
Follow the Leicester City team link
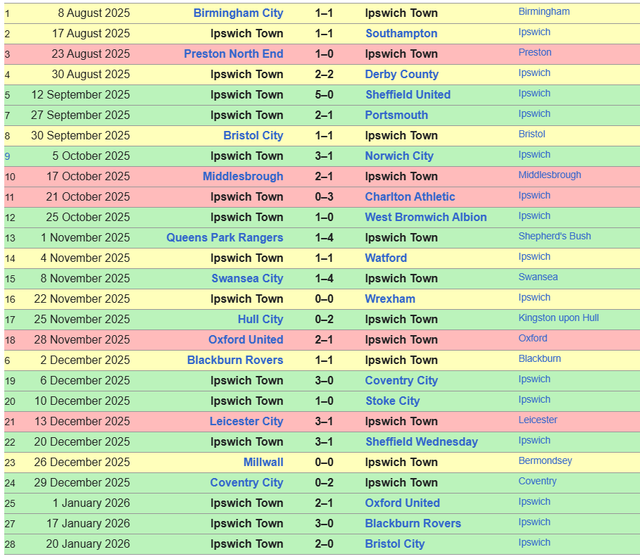coord(246,421)
